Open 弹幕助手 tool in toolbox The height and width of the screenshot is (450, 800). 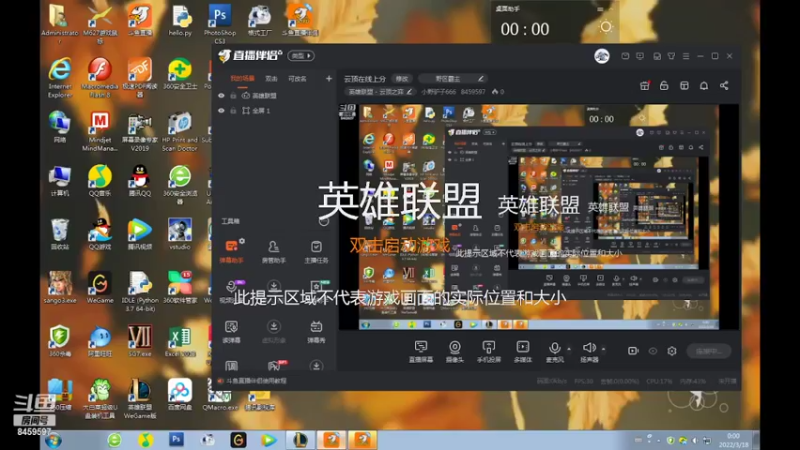click(232, 251)
